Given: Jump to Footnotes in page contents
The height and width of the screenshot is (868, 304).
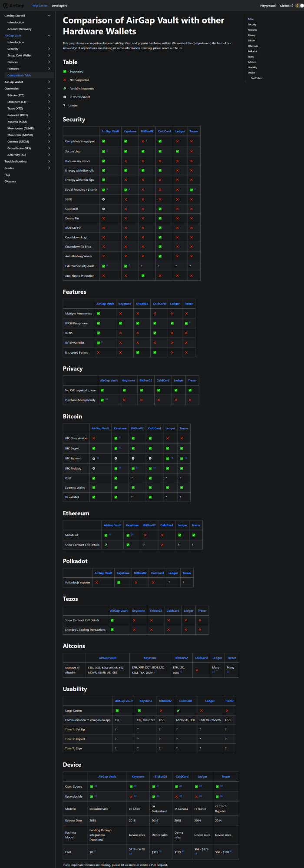Looking at the screenshot, I should (x=256, y=78).
